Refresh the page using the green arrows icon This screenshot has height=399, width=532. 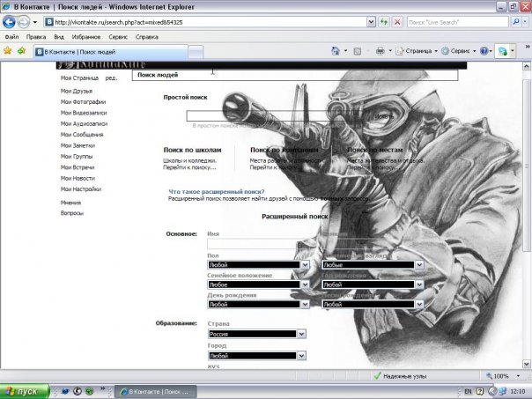click(x=384, y=22)
